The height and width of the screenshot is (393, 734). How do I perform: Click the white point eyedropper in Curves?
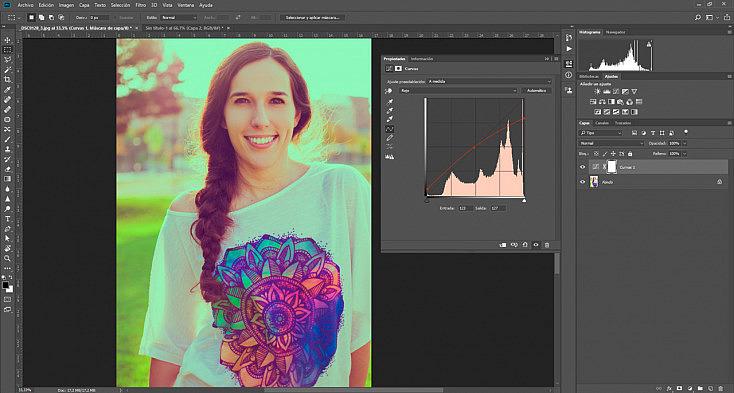point(389,119)
